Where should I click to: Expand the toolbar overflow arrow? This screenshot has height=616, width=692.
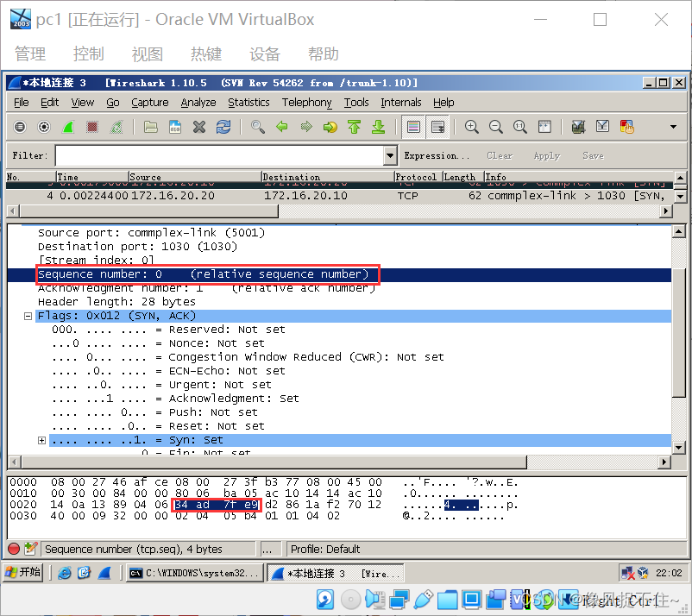[674, 127]
